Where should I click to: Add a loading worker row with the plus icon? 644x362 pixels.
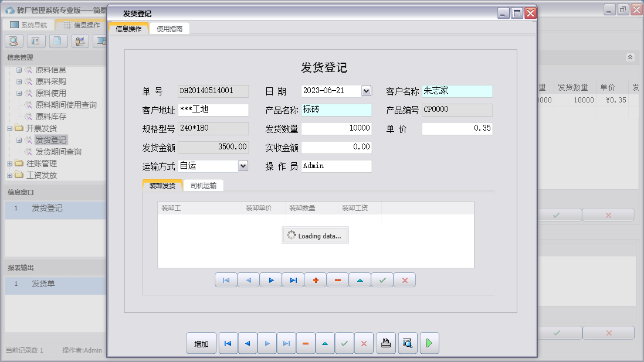point(315,280)
